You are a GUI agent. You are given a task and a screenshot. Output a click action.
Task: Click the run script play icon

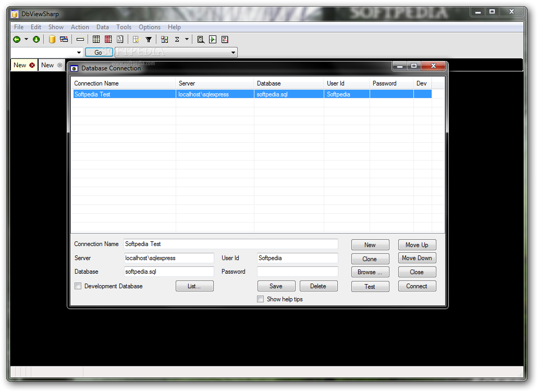213,40
